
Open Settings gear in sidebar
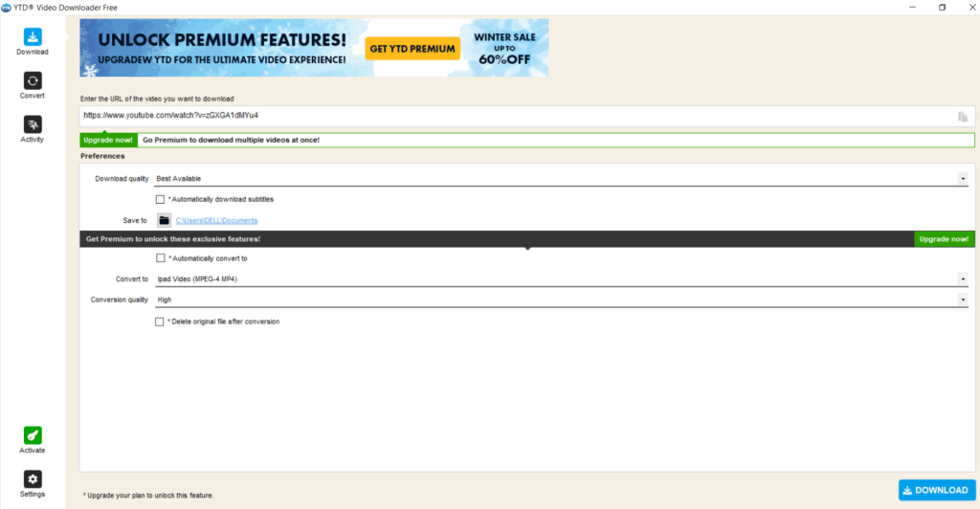coord(33,479)
